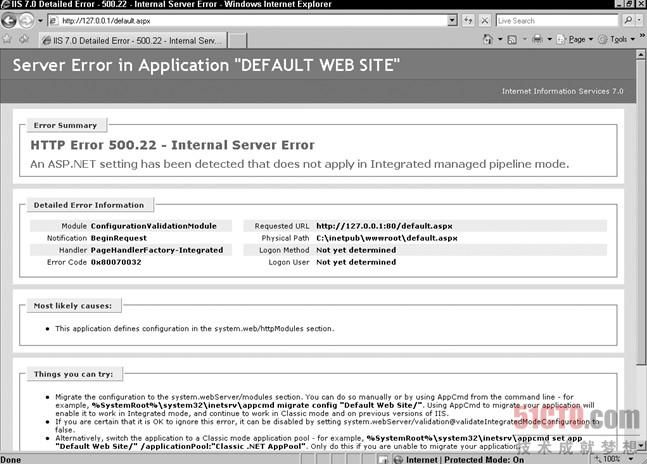Click the Internet Protected Mode status indicator
The height and width of the screenshot is (464, 647).
pos(458,459)
